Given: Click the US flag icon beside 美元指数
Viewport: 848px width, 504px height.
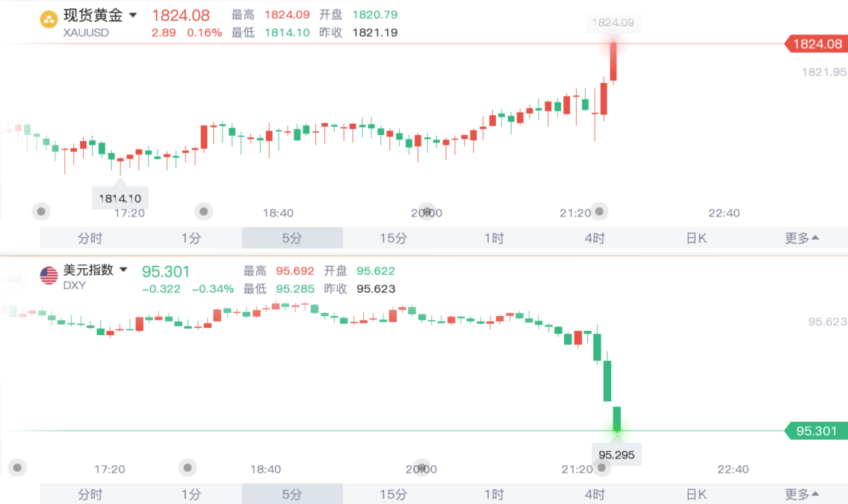Looking at the screenshot, I should 49,275.
